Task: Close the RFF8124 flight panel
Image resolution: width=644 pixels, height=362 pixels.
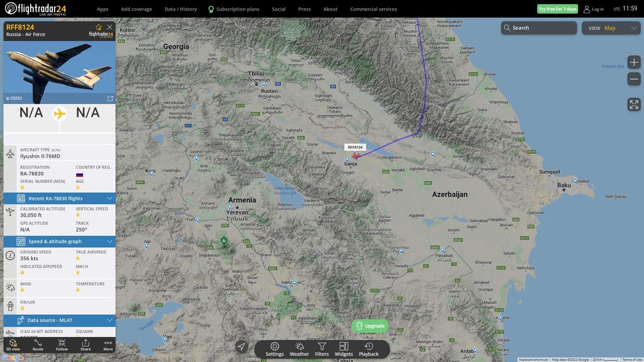Action: [109, 27]
